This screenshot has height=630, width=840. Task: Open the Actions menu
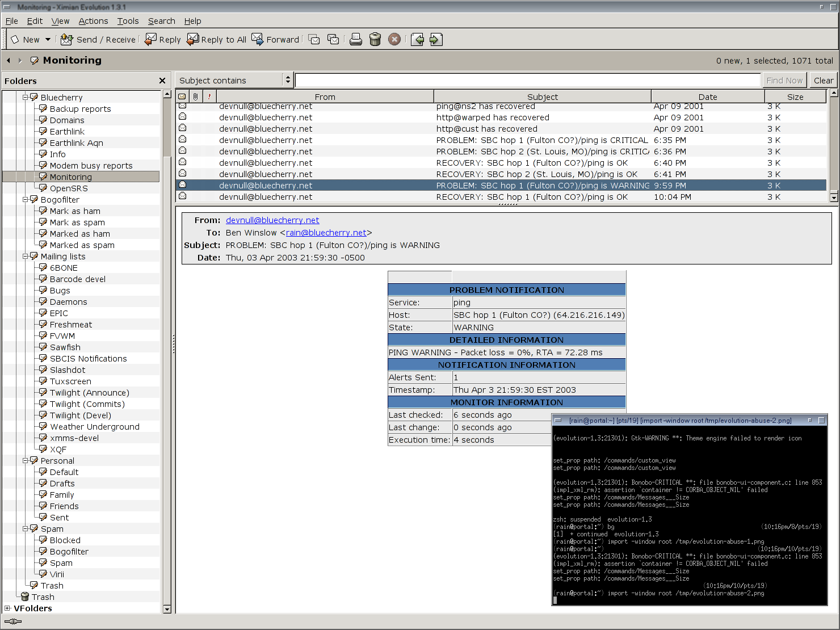tap(93, 21)
